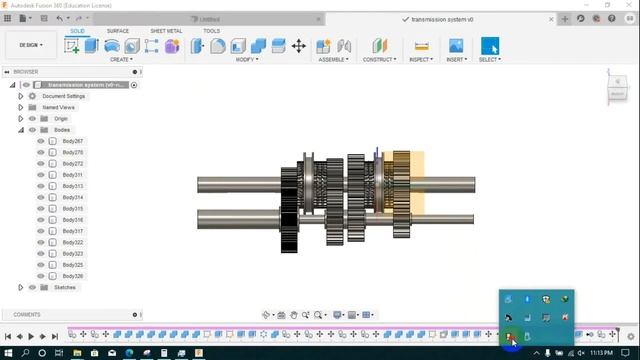The image size is (640, 360).
Task: Jump to the timeline end
Action: (55, 336)
